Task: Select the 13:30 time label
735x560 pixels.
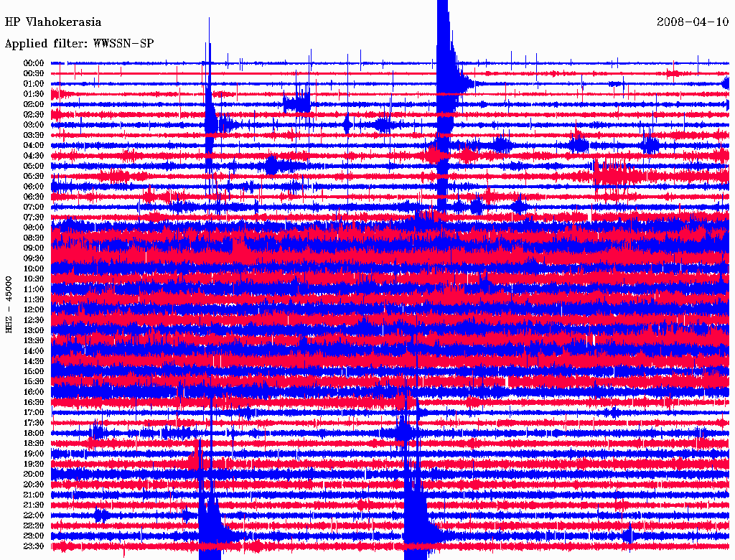Action: tap(34, 340)
